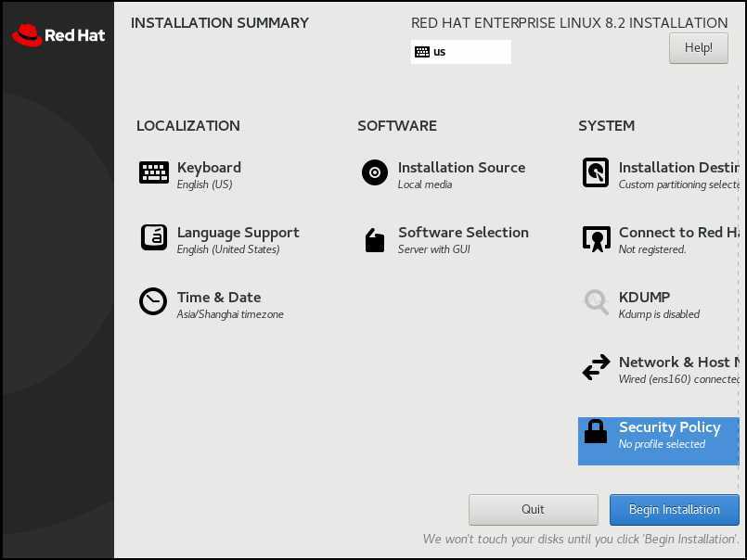Viewport: 747px width, 560px height.
Task: Open the Connect to Red Hat title
Action: 679,233
